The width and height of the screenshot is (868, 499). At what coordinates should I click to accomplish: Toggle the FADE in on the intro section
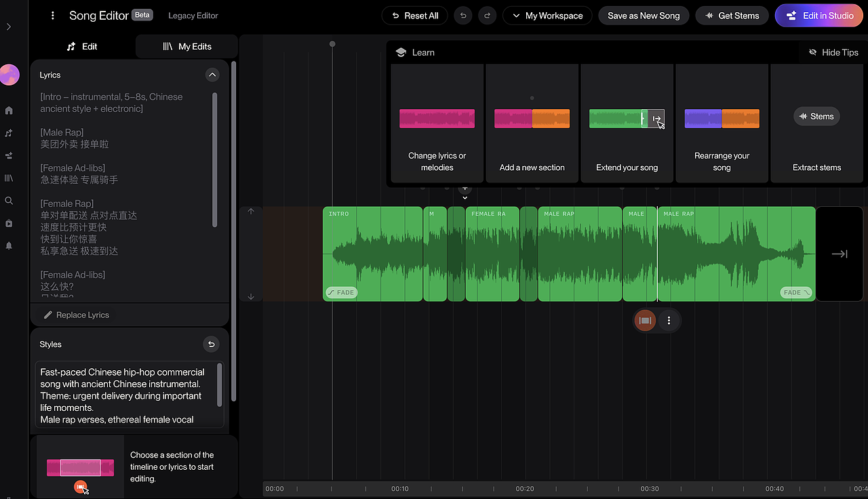pyautogui.click(x=341, y=293)
